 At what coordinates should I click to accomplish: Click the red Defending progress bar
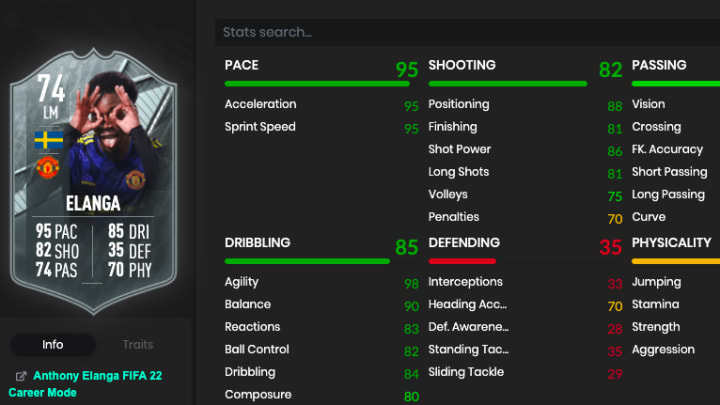[x=462, y=261]
